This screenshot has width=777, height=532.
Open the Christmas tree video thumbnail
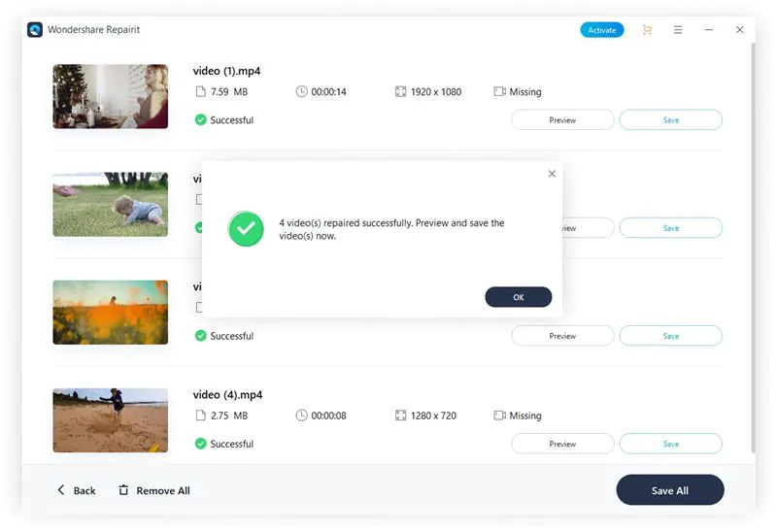[x=110, y=96]
